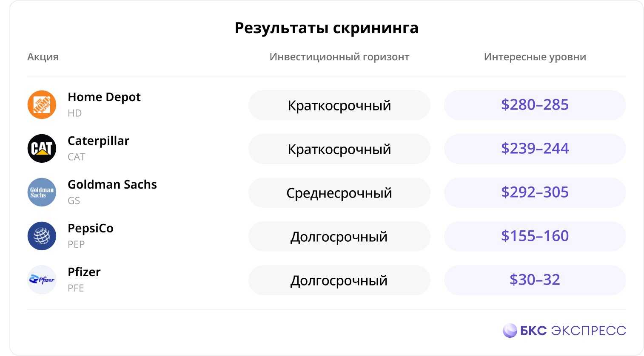Image resolution: width=644 pixels, height=356 pixels.
Task: Click the Caterpillar CAT logo icon
Action: pyautogui.click(x=42, y=148)
